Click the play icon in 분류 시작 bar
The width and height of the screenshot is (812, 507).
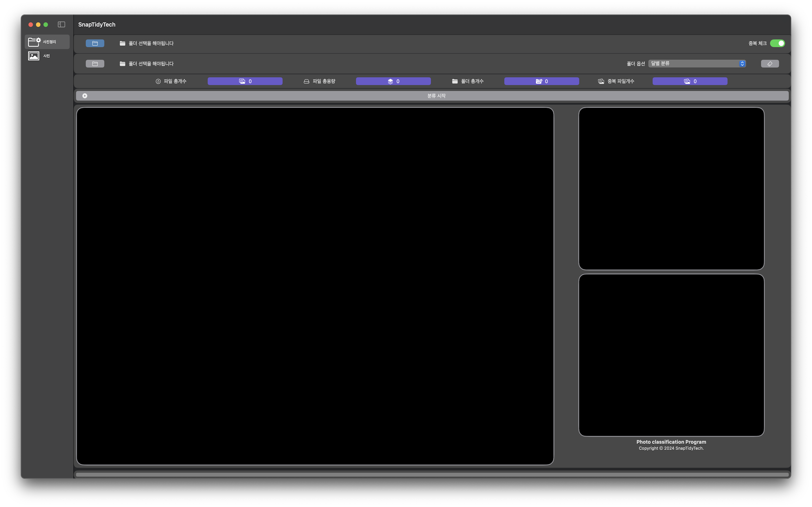pyautogui.click(x=85, y=96)
